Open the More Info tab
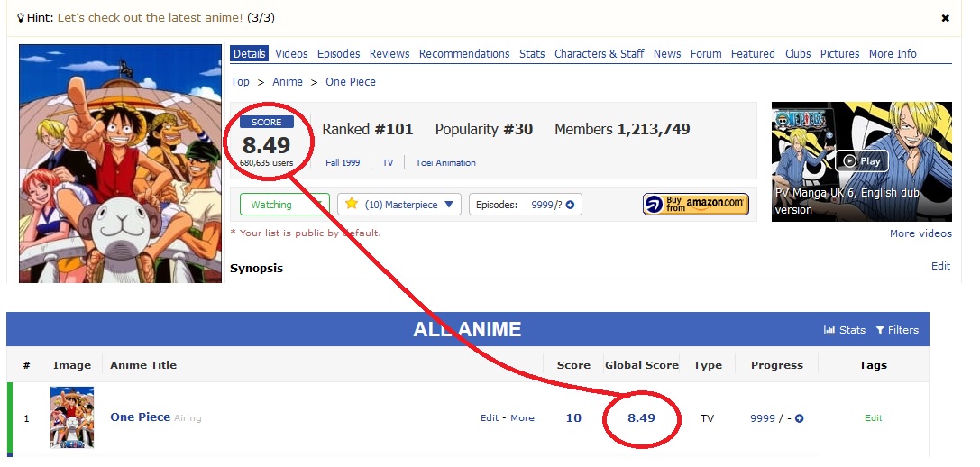The width and height of the screenshot is (980, 467). tap(893, 54)
